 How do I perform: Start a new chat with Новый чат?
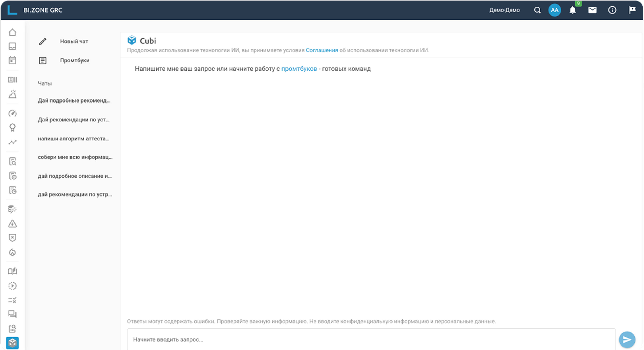click(x=74, y=41)
